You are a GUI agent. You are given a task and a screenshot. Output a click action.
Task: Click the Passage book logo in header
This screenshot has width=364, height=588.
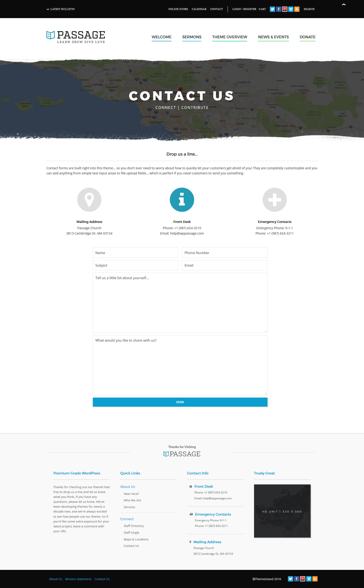click(x=51, y=35)
